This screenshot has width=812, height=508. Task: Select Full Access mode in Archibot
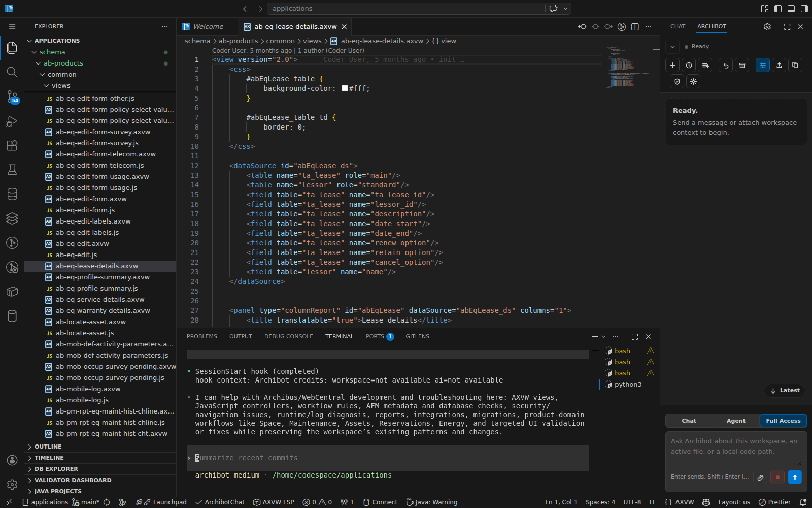783,421
